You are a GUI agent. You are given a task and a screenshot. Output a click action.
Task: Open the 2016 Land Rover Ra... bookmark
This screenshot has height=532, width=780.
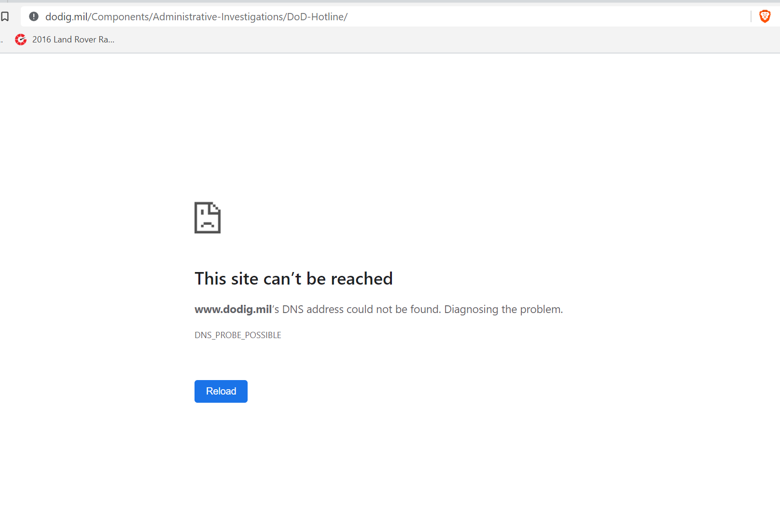point(65,40)
